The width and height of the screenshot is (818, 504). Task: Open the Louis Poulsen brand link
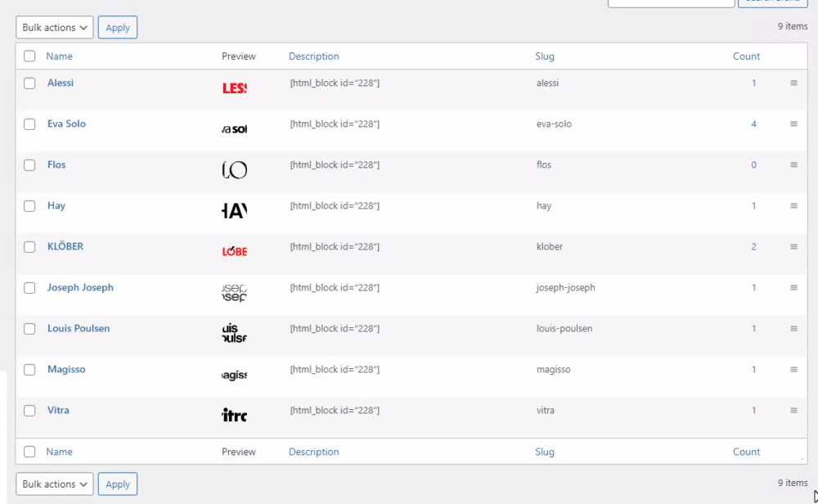79,328
